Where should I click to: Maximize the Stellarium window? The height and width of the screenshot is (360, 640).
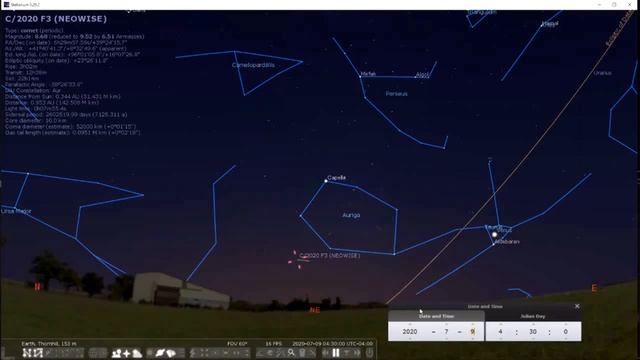[x=614, y=4]
